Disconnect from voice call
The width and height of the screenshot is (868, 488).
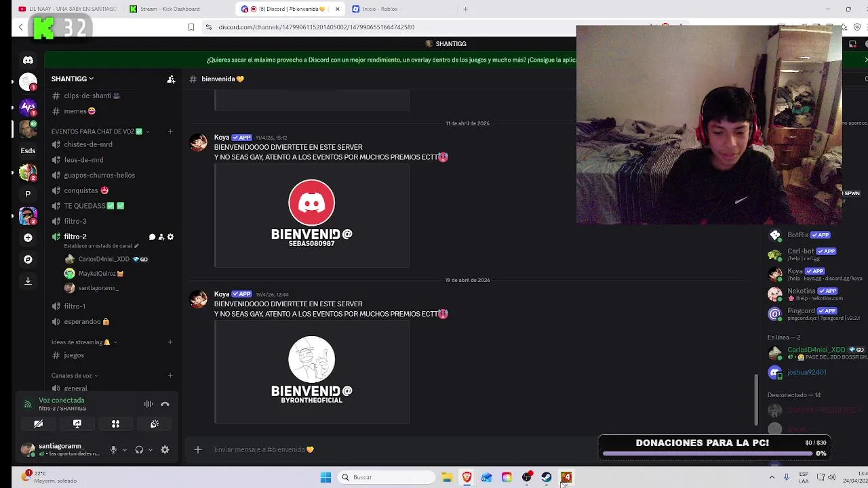click(x=165, y=404)
